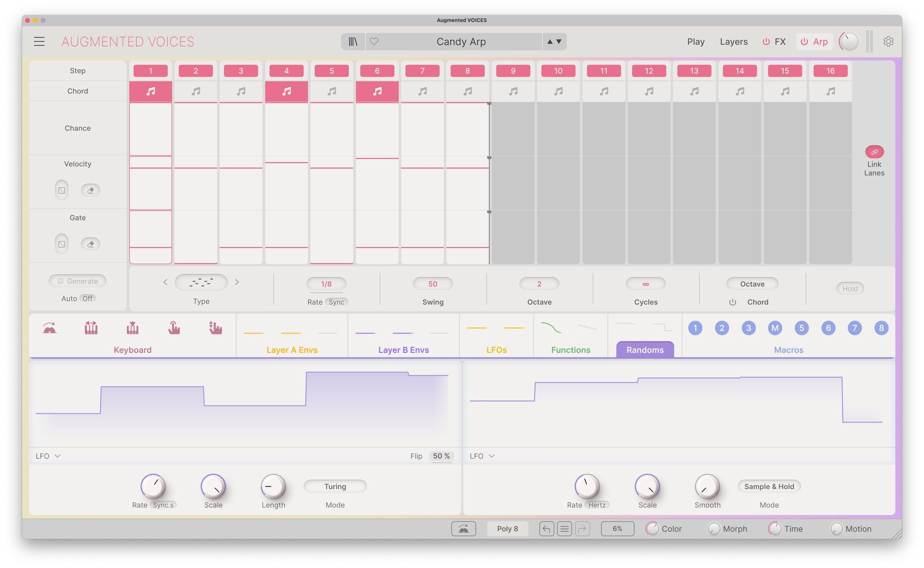
Task: Click the Swing value field showing 50
Action: pos(432,284)
